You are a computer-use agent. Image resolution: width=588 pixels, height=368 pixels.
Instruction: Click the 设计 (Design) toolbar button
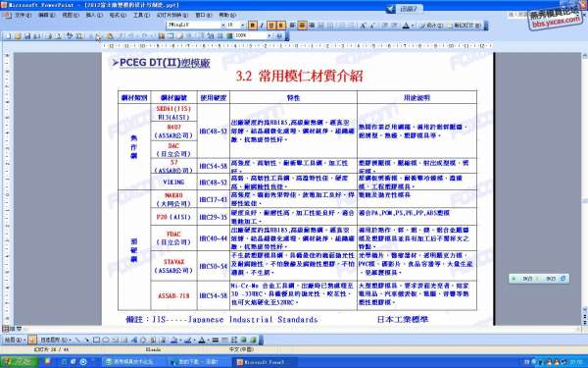coord(432,26)
